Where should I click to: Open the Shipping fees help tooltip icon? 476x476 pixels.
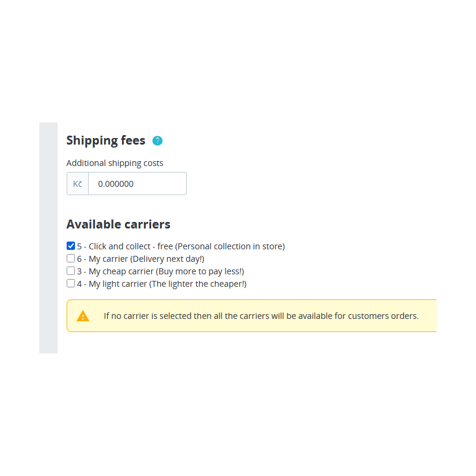pos(157,140)
